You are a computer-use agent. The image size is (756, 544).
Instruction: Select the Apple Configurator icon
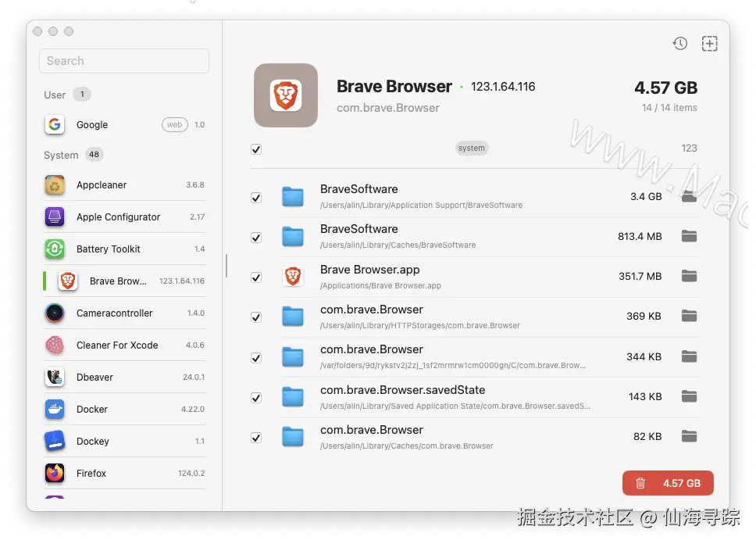(x=55, y=217)
